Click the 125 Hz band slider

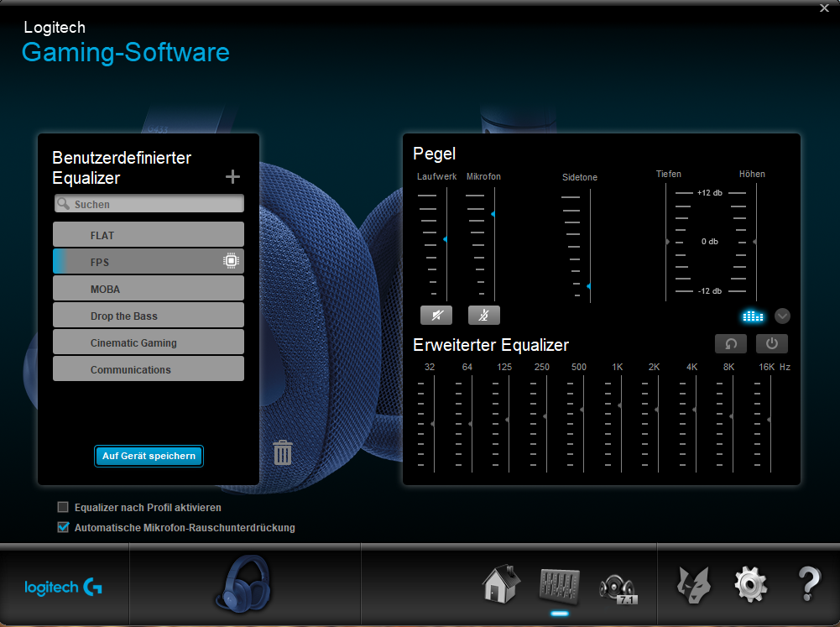[508, 420]
